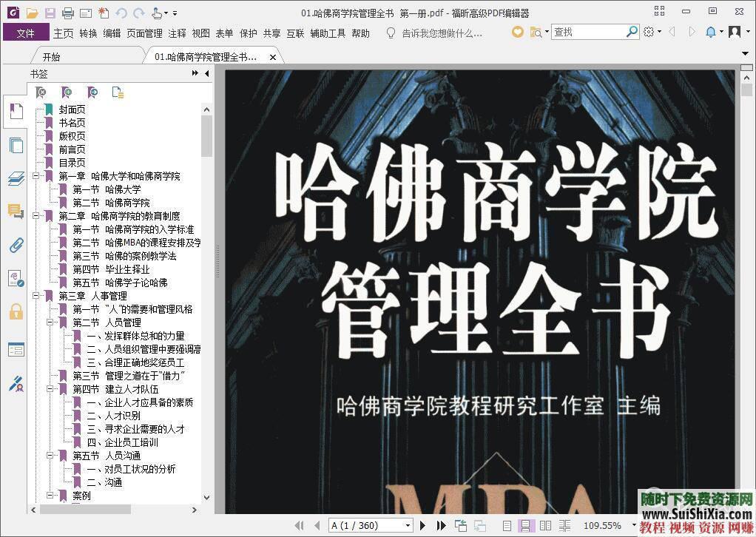The width and height of the screenshot is (756, 537).
Task: Open the Attachments paperclip panel
Action: [16, 245]
